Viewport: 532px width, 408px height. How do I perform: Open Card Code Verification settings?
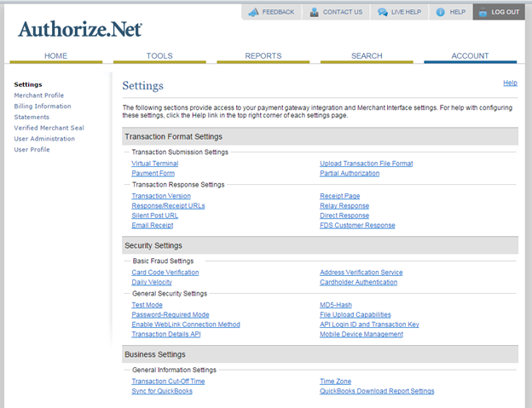pyautogui.click(x=165, y=273)
